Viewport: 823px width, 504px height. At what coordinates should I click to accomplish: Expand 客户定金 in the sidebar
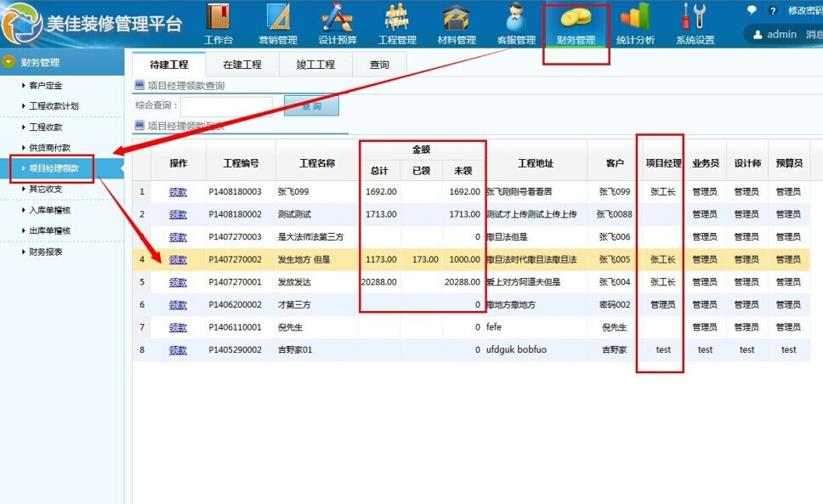click(45, 85)
